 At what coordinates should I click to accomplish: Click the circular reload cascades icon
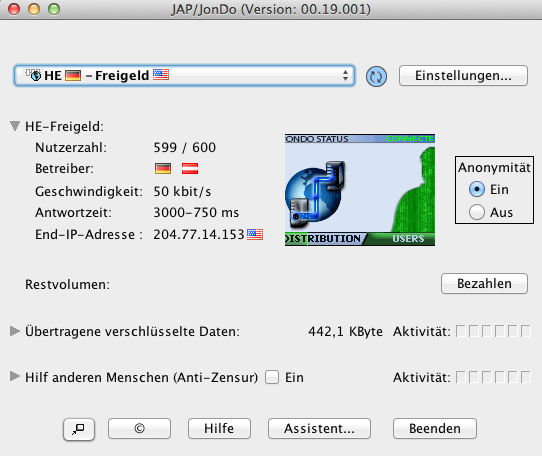coord(376,76)
